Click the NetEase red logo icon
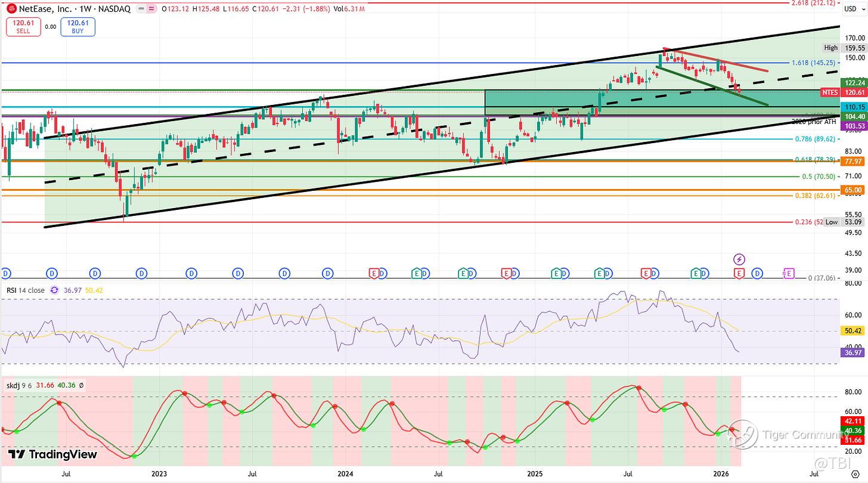The height and width of the screenshot is (483, 868). (11, 9)
